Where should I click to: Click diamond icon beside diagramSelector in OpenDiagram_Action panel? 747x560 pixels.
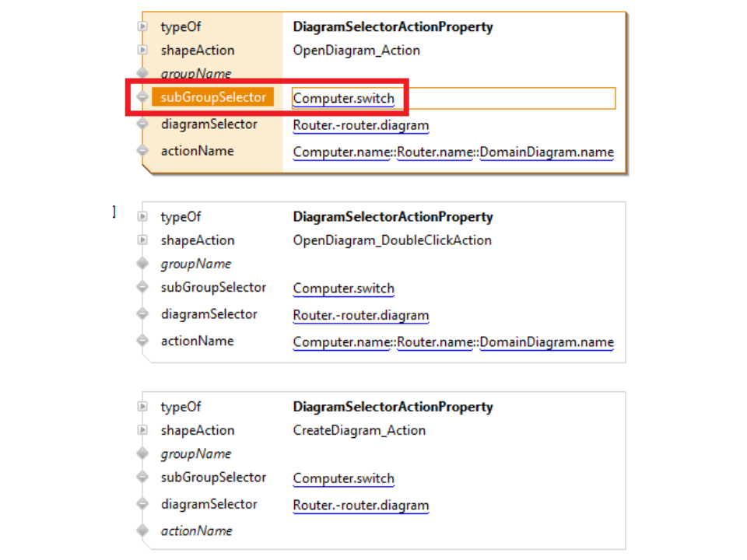click(142, 124)
